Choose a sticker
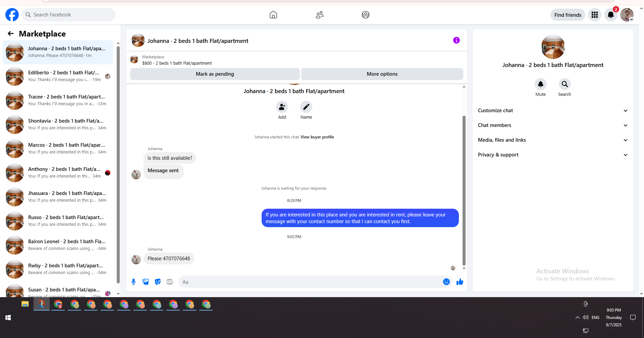 coord(158,282)
